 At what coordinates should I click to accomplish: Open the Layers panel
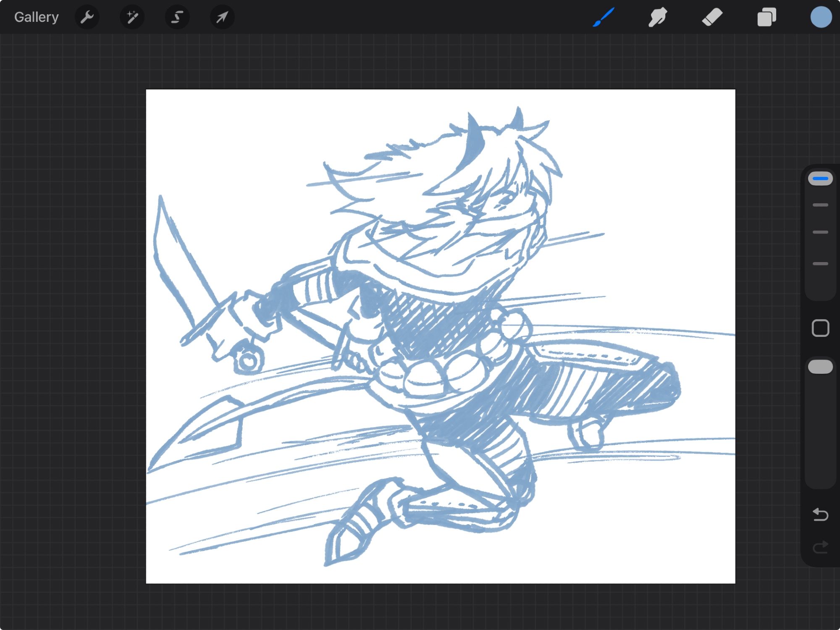coord(766,17)
